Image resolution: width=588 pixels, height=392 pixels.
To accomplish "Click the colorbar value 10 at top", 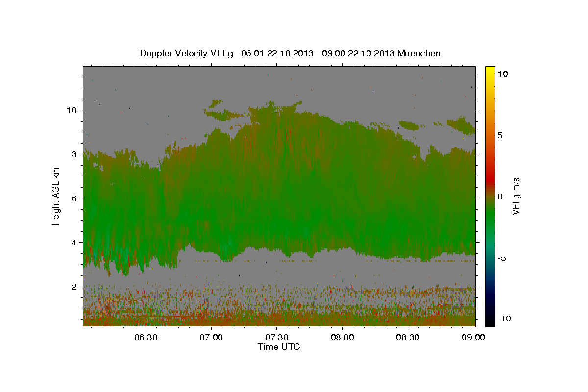I will [503, 74].
